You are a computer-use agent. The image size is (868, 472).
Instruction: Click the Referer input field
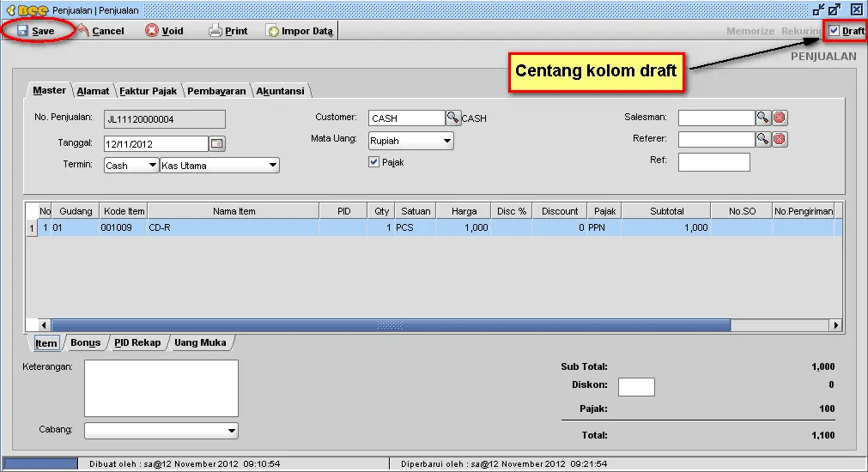tap(716, 139)
